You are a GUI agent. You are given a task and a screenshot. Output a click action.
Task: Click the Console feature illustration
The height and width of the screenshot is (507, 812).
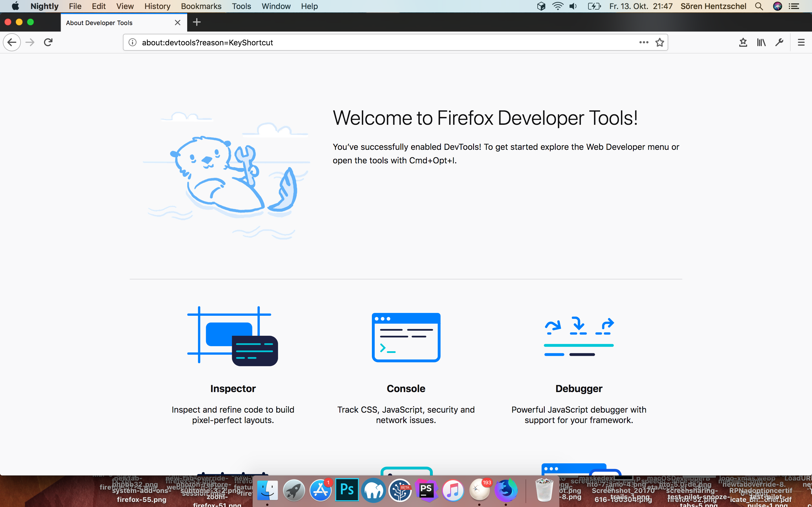tap(406, 337)
